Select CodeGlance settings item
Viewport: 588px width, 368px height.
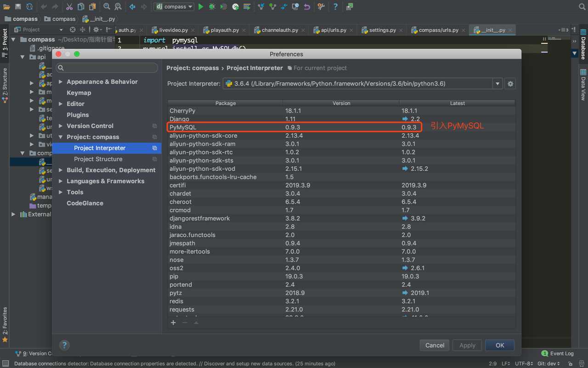click(85, 203)
